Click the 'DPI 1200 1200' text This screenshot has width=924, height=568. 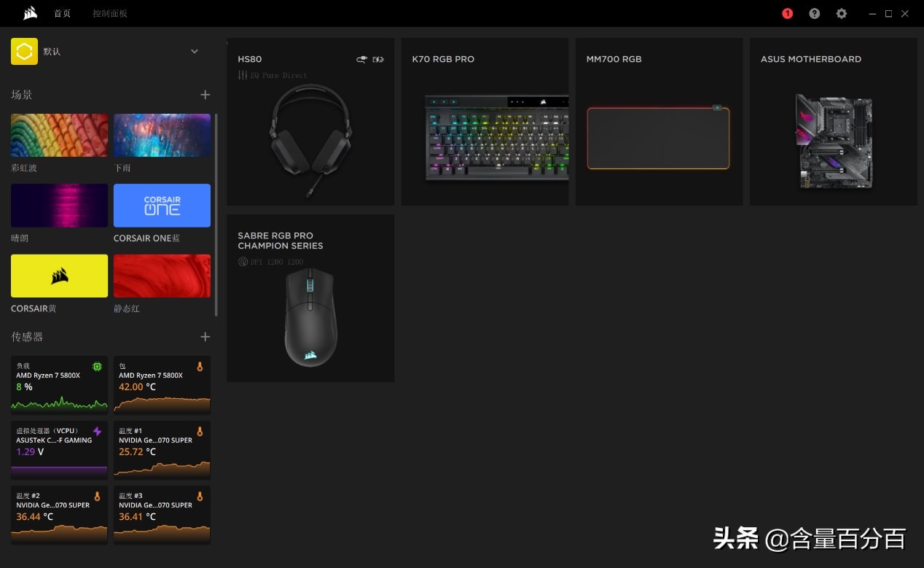point(277,262)
